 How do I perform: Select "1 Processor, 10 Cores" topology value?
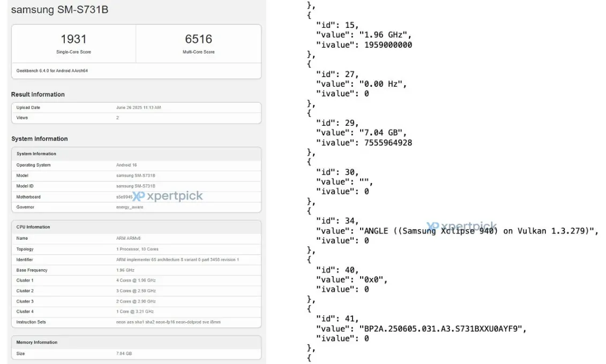137,249
